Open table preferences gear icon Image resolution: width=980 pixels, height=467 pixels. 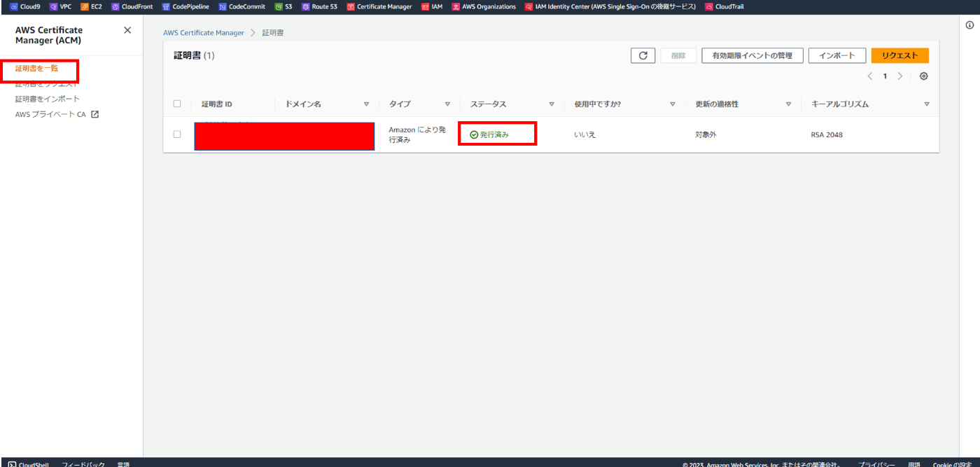tap(923, 76)
